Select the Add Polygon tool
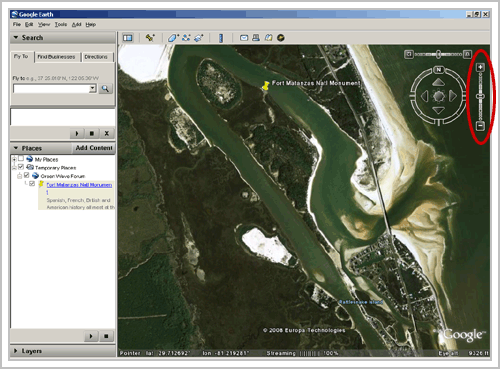500x369 pixels. 173,38
